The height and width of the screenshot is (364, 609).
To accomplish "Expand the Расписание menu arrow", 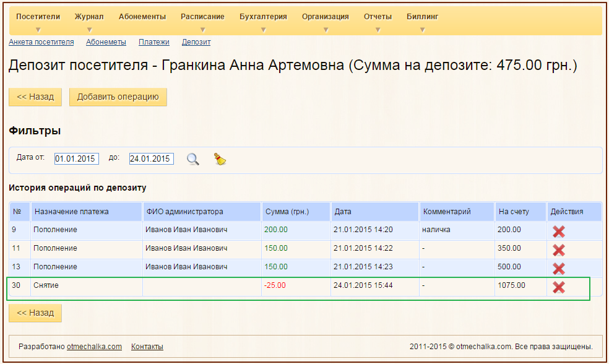I will pos(203,30).
